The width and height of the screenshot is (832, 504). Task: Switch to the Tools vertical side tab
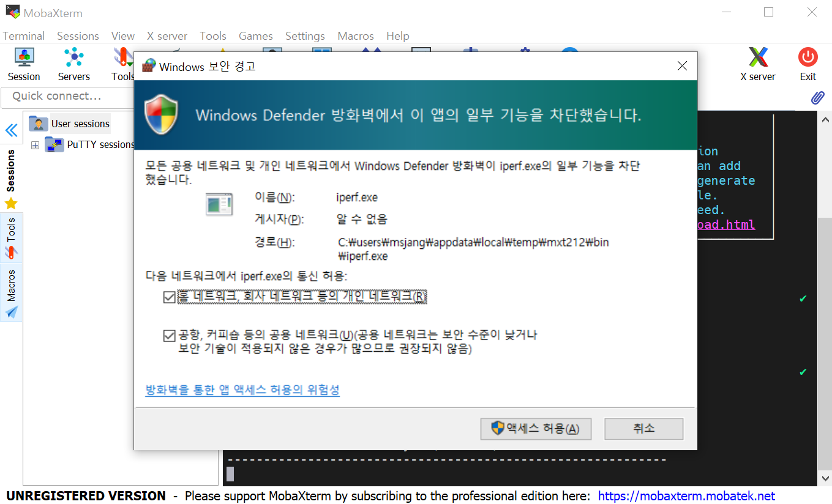point(11,239)
